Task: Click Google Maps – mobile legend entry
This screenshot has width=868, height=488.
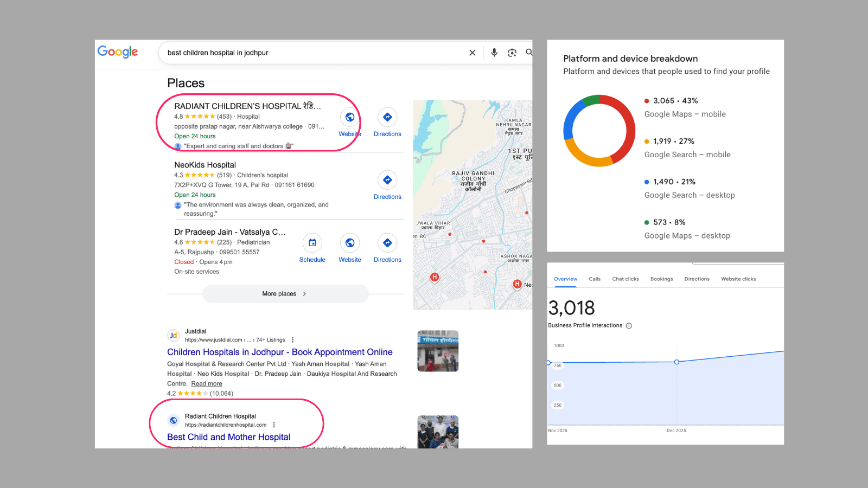Action: [685, 107]
